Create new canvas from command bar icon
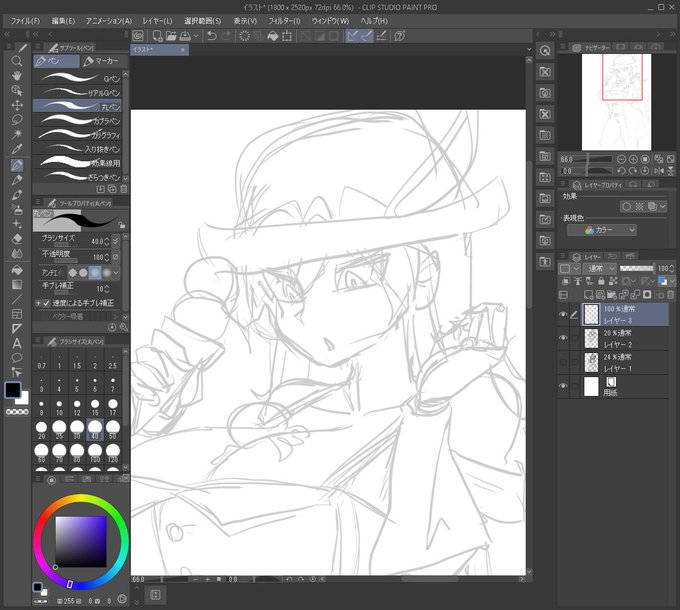 [157, 36]
